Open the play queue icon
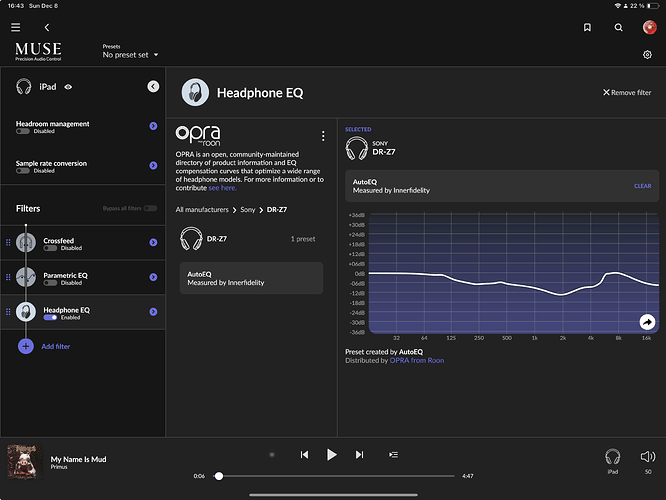 pos(393,455)
